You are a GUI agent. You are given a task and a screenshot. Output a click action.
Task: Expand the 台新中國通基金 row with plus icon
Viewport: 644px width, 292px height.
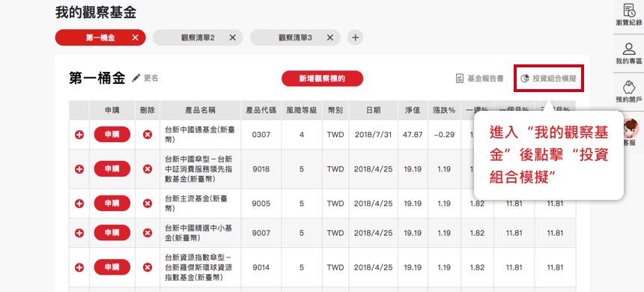click(79, 134)
